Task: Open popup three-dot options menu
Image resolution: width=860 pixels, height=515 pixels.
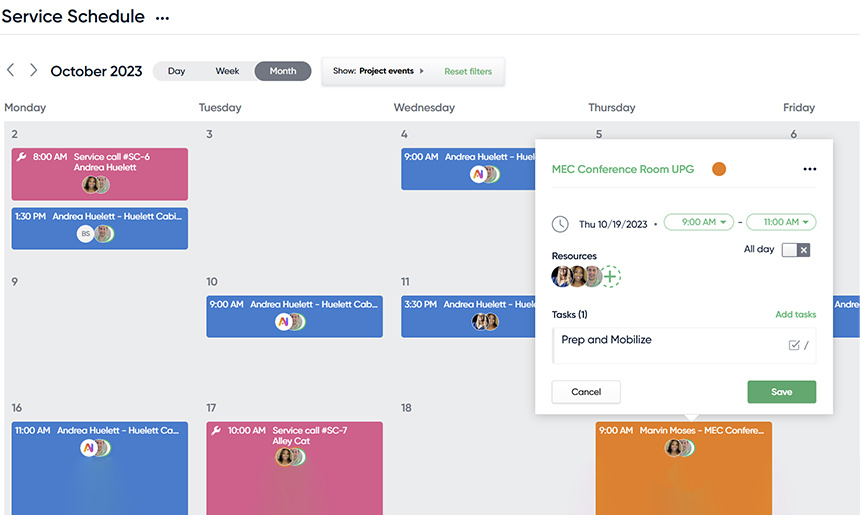Action: tap(810, 169)
